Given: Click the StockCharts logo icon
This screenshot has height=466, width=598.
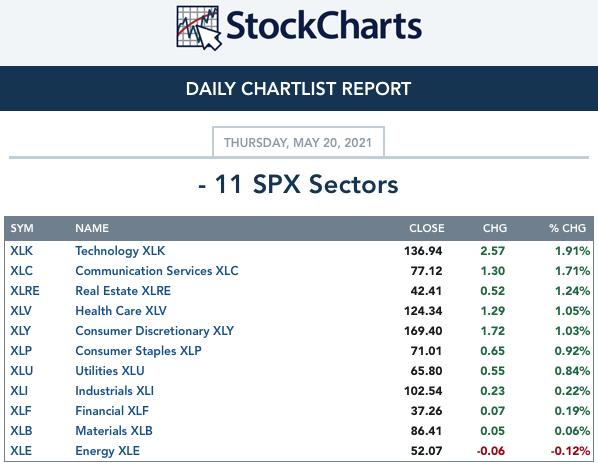Looking at the screenshot, I should coord(199,28).
